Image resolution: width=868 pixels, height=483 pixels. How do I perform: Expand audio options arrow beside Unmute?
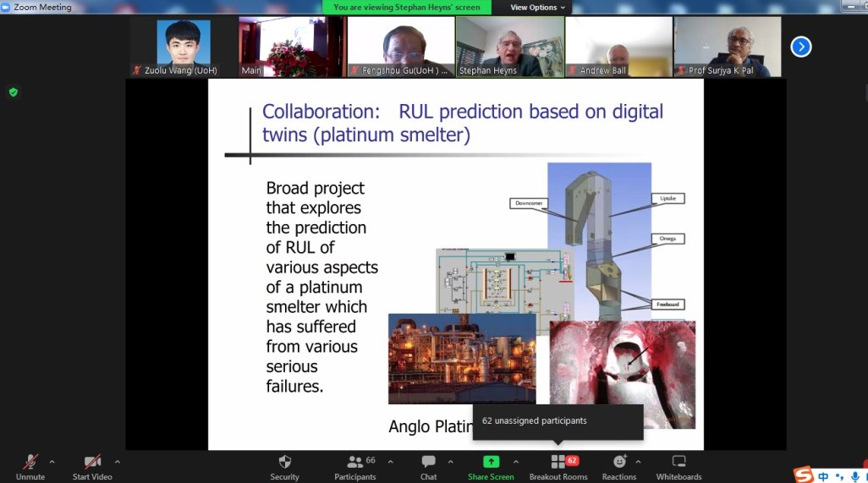click(x=52, y=462)
